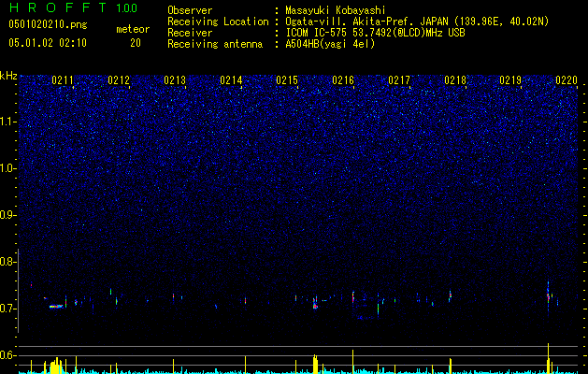The width and height of the screenshot is (588, 374).
Task: Select the version number 1.0.0
Action: [x=127, y=8]
